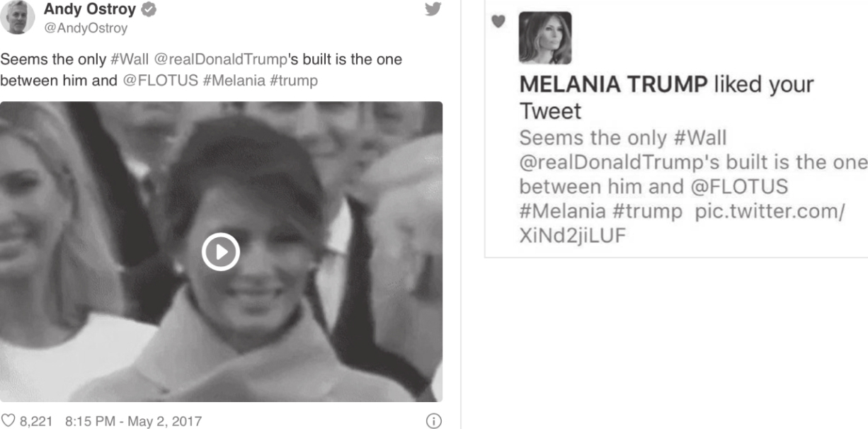Open the profile picture in the like notification
The height and width of the screenshot is (429, 868).
point(544,38)
